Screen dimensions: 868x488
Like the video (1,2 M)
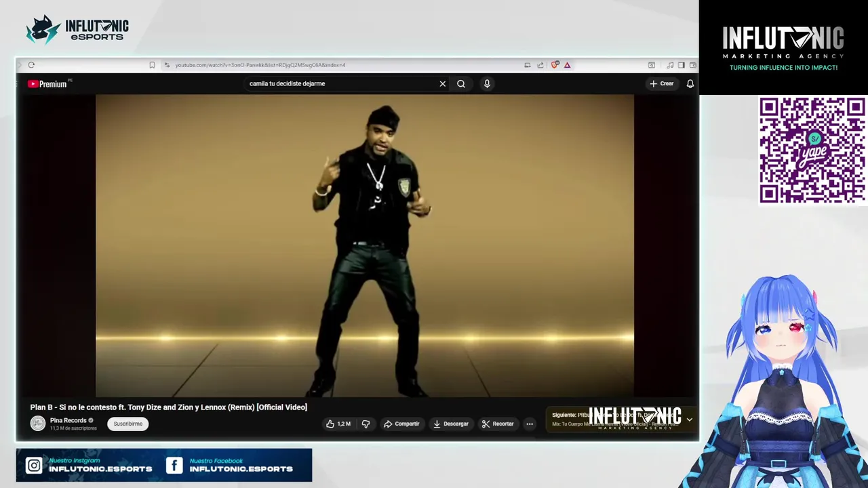coord(338,424)
